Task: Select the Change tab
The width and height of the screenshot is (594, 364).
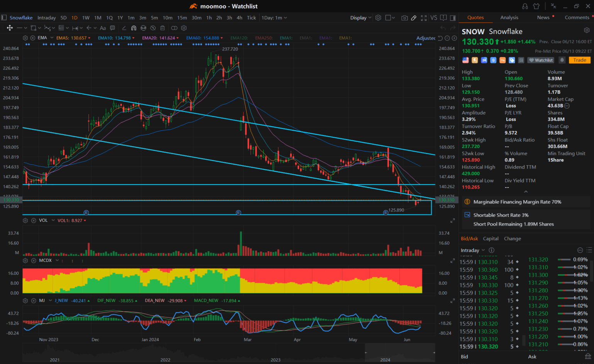Action: coord(512,239)
